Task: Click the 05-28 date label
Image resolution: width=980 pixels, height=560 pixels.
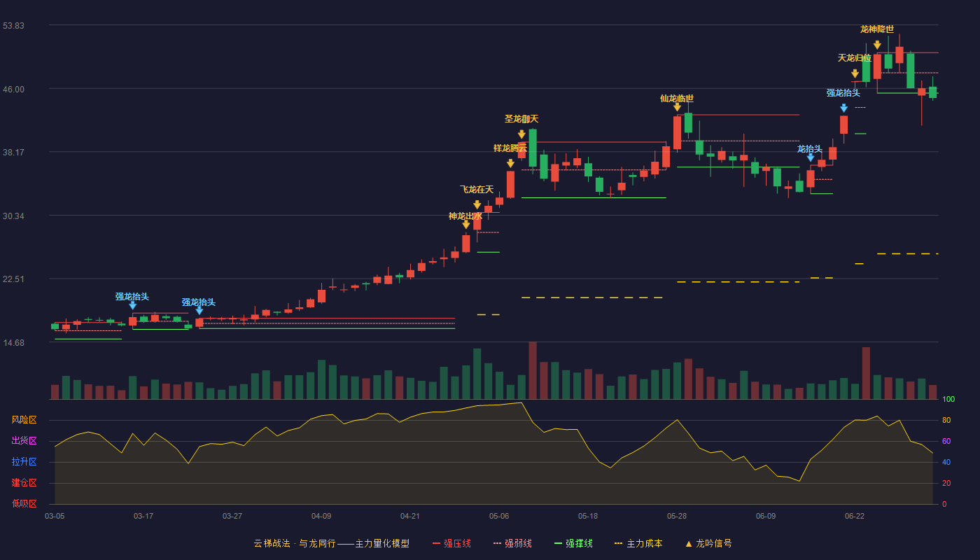Action: click(677, 516)
